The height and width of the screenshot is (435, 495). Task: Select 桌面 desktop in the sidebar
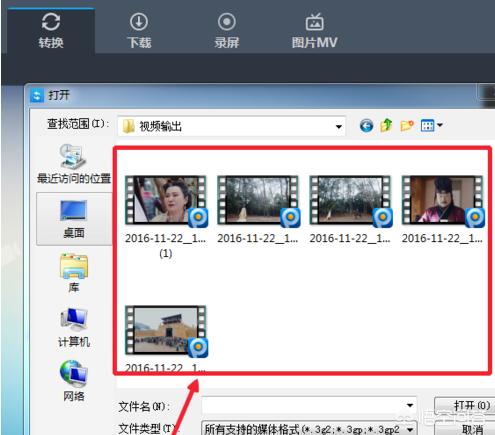pyautogui.click(x=74, y=219)
